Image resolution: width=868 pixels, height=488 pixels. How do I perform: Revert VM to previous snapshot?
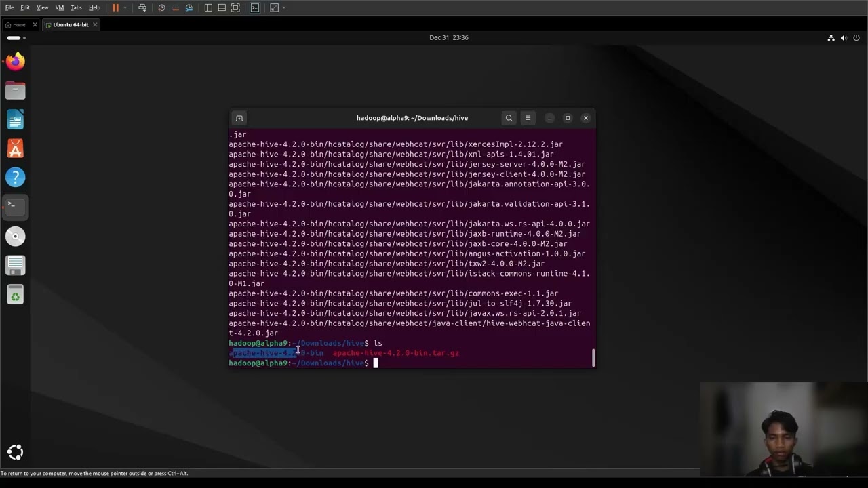[x=175, y=7]
